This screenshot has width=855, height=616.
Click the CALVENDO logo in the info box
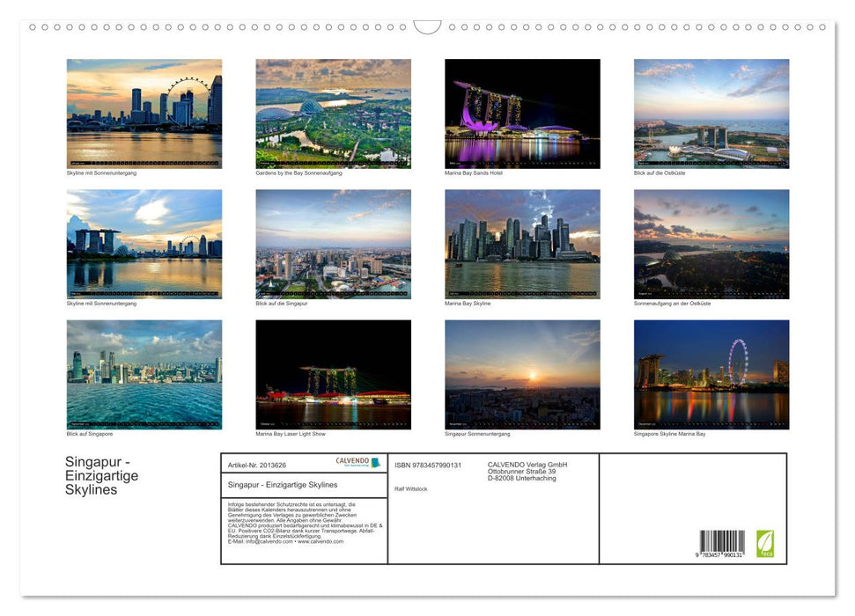pyautogui.click(x=350, y=460)
